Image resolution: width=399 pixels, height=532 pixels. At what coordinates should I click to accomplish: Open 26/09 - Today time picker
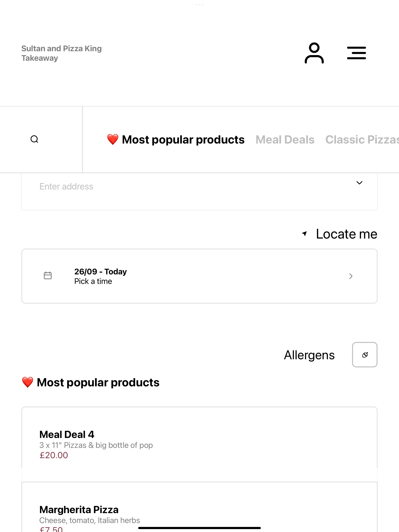click(x=199, y=276)
